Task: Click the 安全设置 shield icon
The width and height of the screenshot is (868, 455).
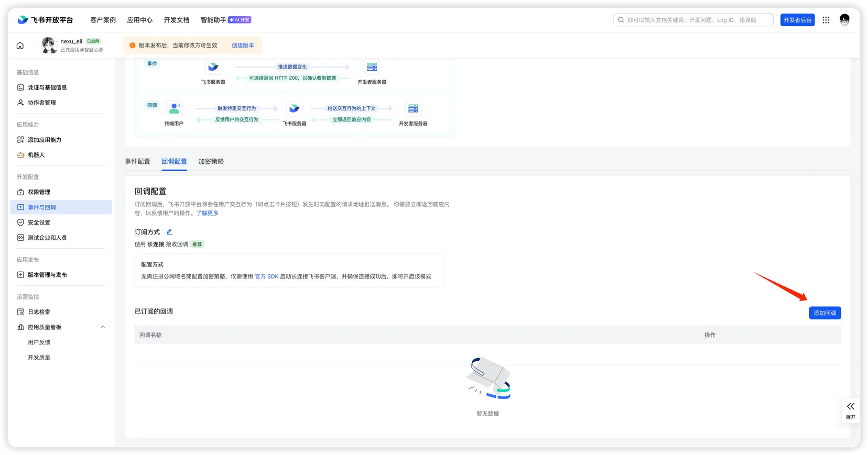Action: click(x=20, y=223)
